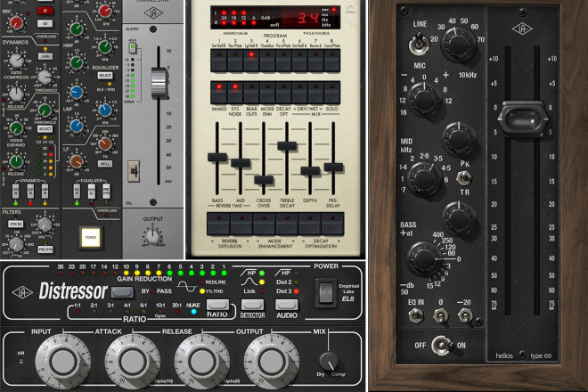Click the reverb BASS reverb time slider
The image size is (588, 392).
(x=217, y=157)
